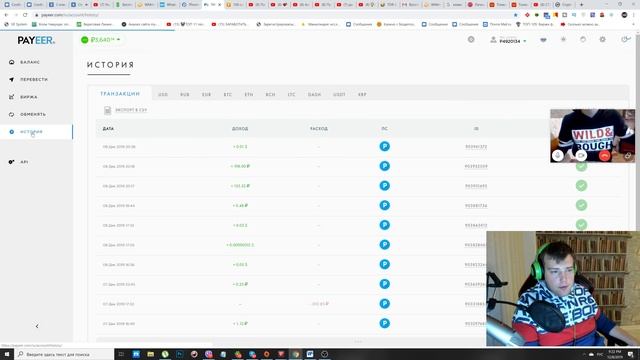Click the home icon beside Баланс

pos(11,62)
